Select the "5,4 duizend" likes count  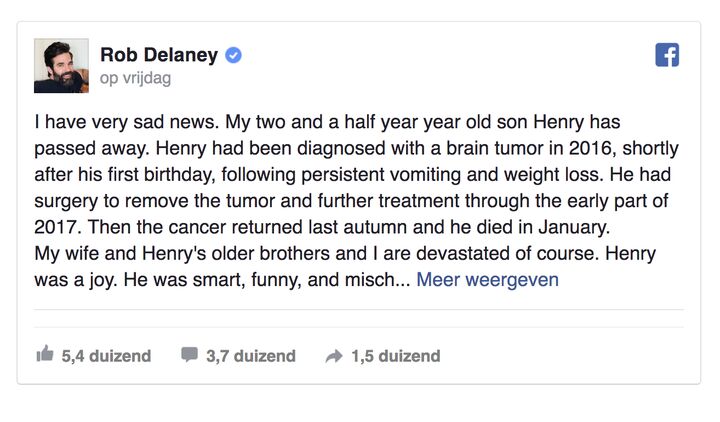(106, 356)
